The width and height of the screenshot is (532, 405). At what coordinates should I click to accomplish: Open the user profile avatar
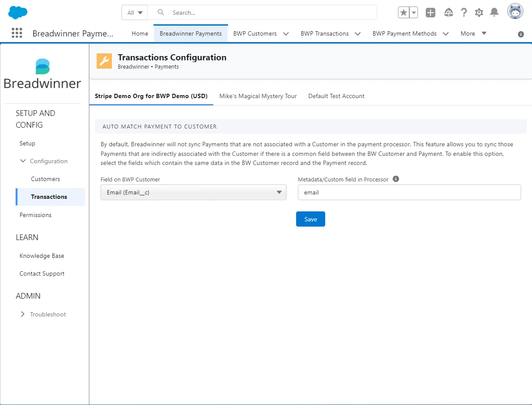pyautogui.click(x=515, y=12)
